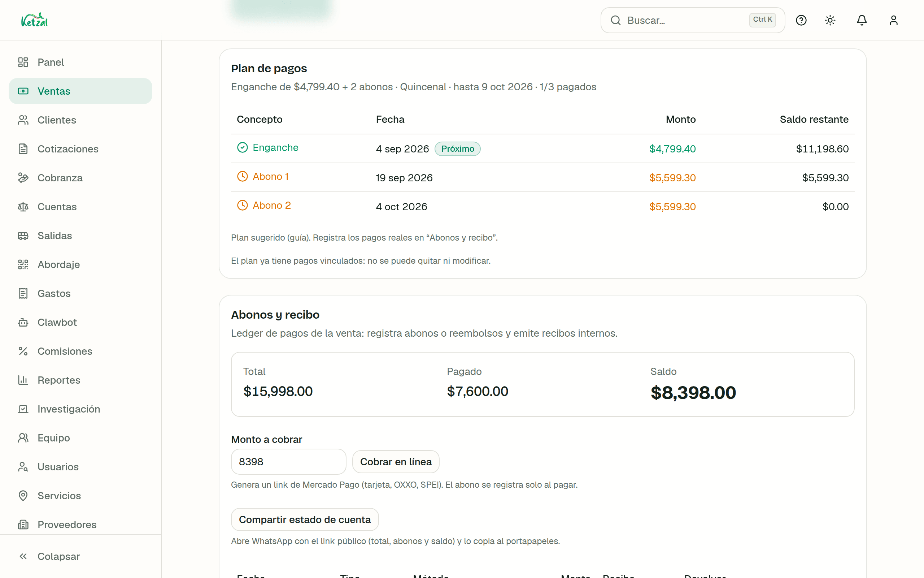The width and height of the screenshot is (924, 578).
Task: Click the Comisiones percent icon
Action: 23,351
